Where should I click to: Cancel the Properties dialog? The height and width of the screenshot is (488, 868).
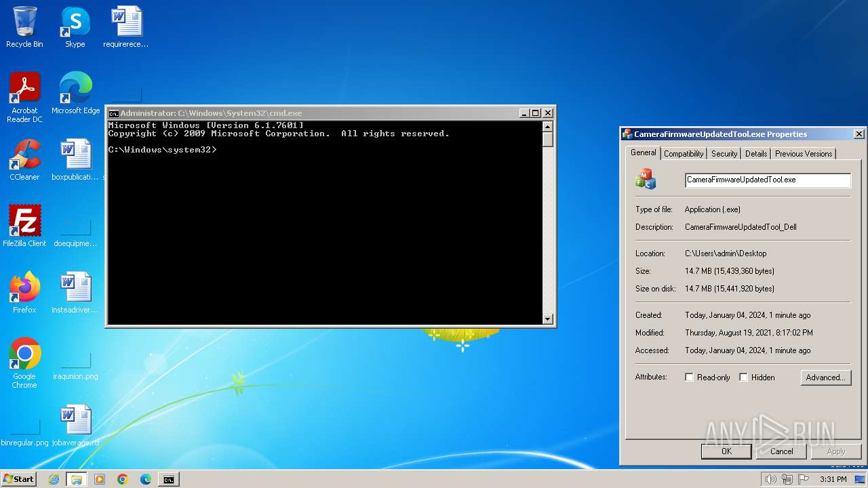click(781, 451)
